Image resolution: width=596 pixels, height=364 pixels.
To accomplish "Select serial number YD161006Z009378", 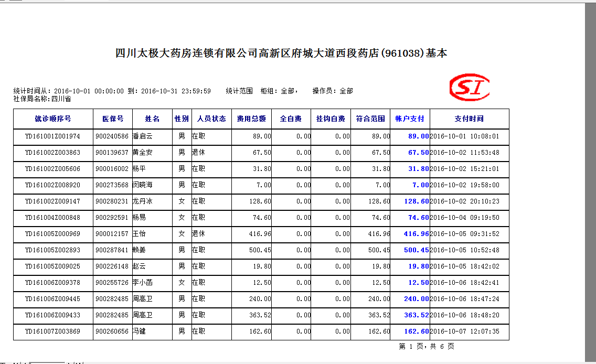I will click(53, 283).
